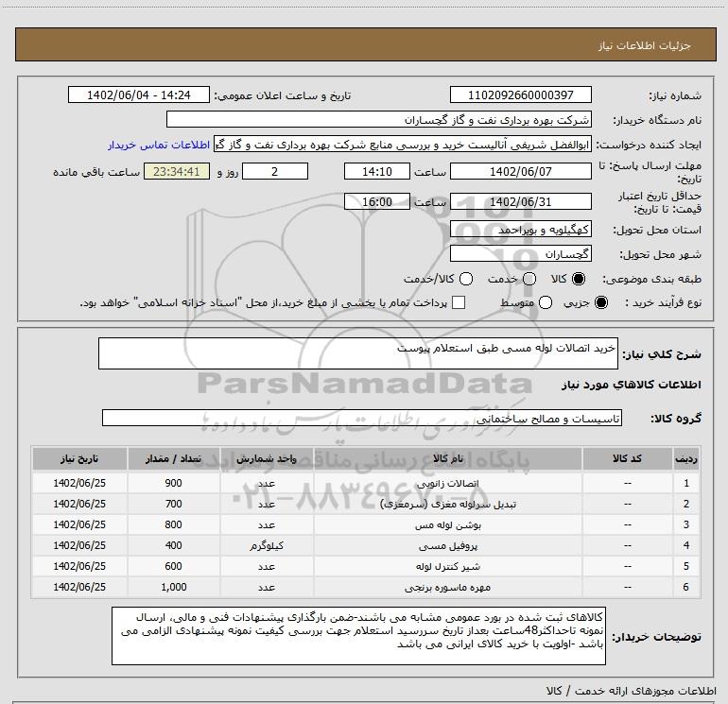728x704 pixels.
Task: Click the general need description textbox
Action: click(x=358, y=353)
